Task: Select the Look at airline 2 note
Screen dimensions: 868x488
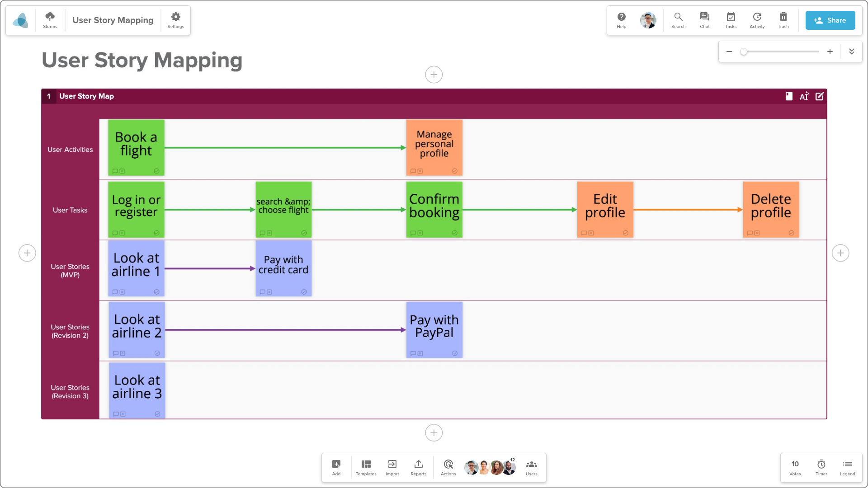Action: [137, 329]
